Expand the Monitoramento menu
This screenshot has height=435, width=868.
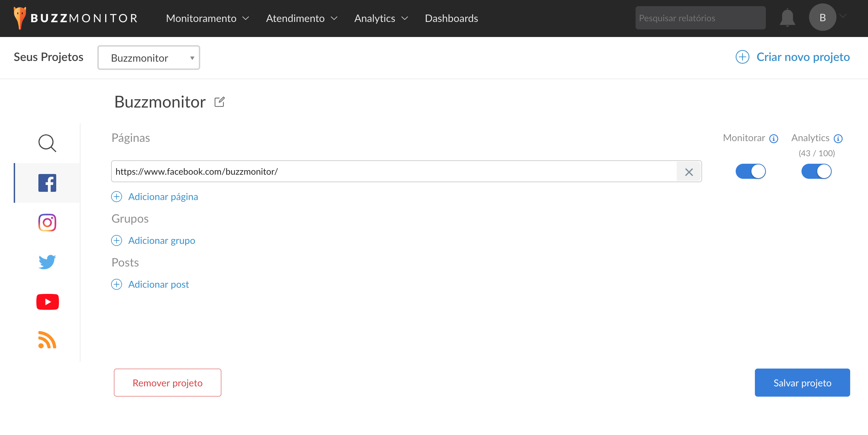pyautogui.click(x=207, y=18)
